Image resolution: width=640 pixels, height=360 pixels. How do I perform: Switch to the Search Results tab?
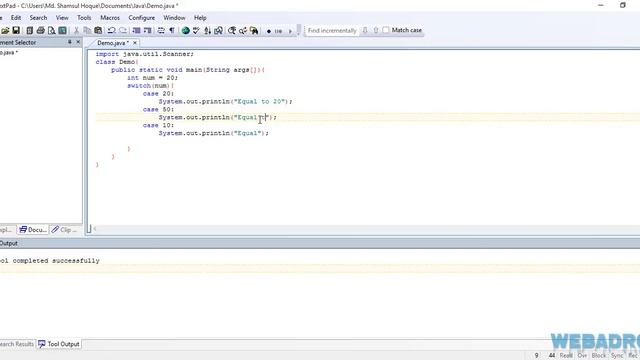[17, 344]
